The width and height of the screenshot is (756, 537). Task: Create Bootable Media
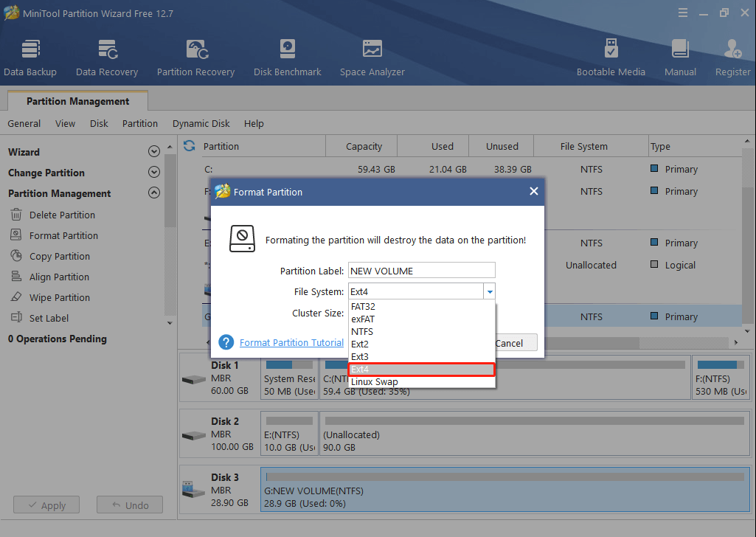tap(611, 58)
